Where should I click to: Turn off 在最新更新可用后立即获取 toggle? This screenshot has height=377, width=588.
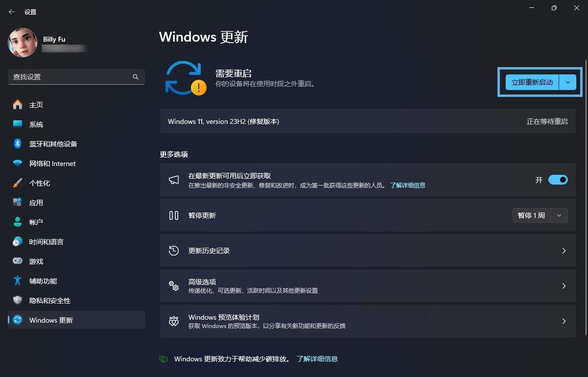coord(558,180)
